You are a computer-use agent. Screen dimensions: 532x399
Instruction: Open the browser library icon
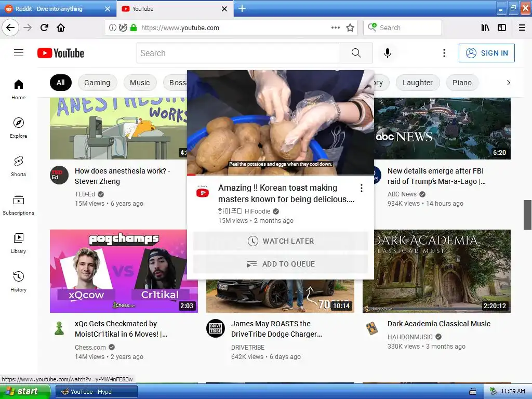coord(485,28)
